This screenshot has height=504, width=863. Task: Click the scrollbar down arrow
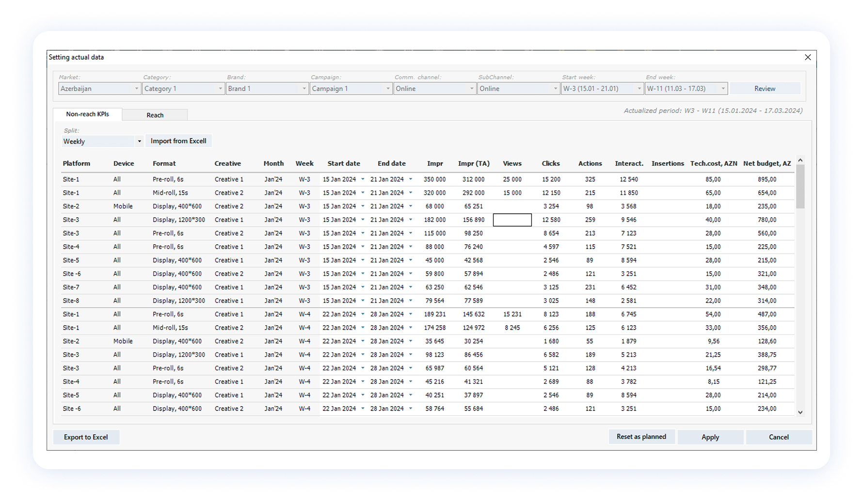(800, 412)
